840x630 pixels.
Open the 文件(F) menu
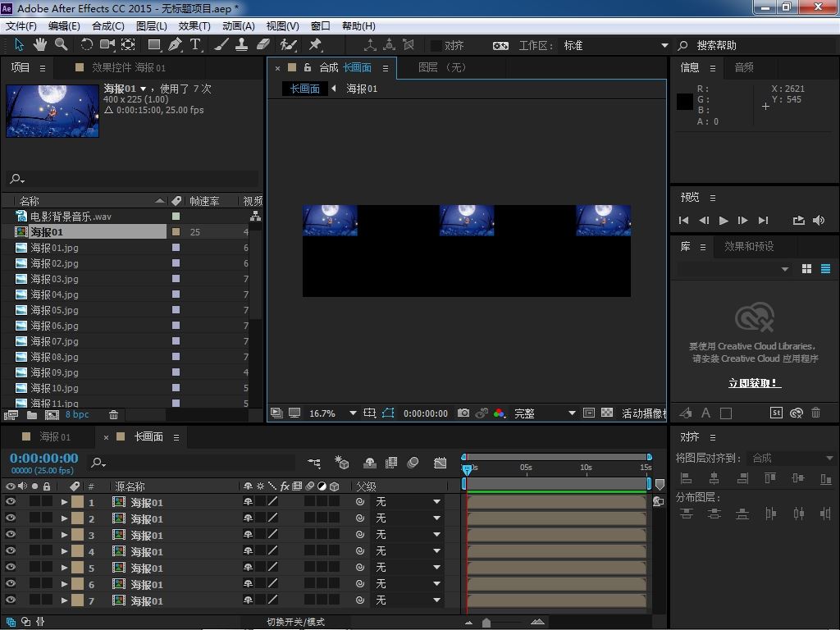pos(21,25)
